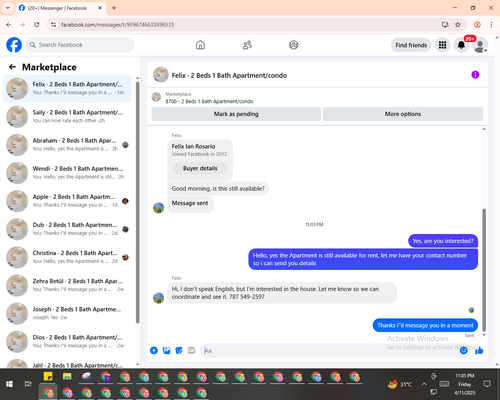Screen dimensions: 500x400
Task: Click the More options button
Action: pos(403,114)
